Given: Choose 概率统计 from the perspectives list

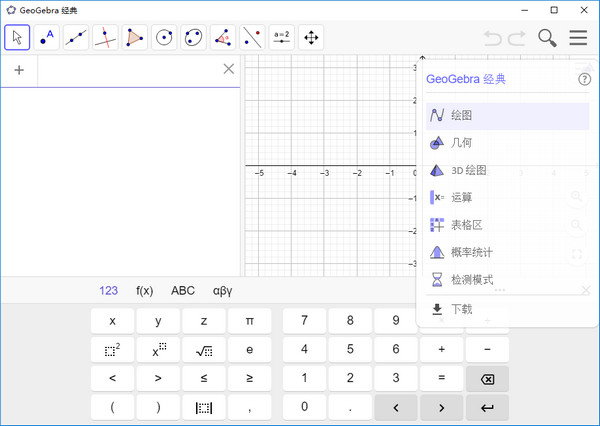Looking at the screenshot, I should point(471,252).
